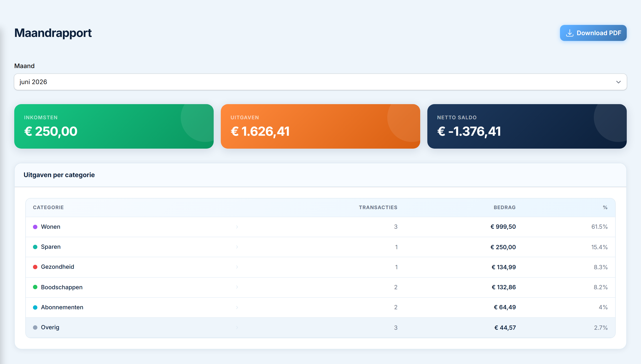Image resolution: width=641 pixels, height=364 pixels.
Task: Click the € 134,99 amount for Gezondheid
Action: coord(503,267)
